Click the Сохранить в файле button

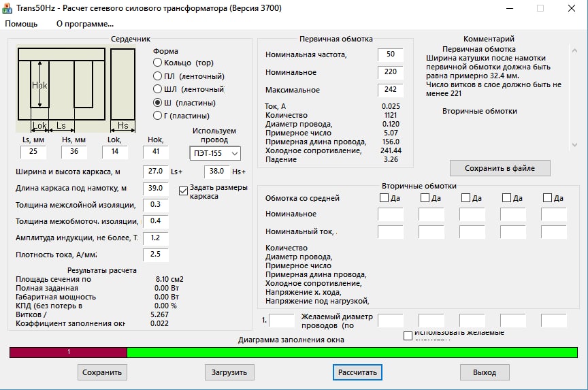(x=500, y=168)
